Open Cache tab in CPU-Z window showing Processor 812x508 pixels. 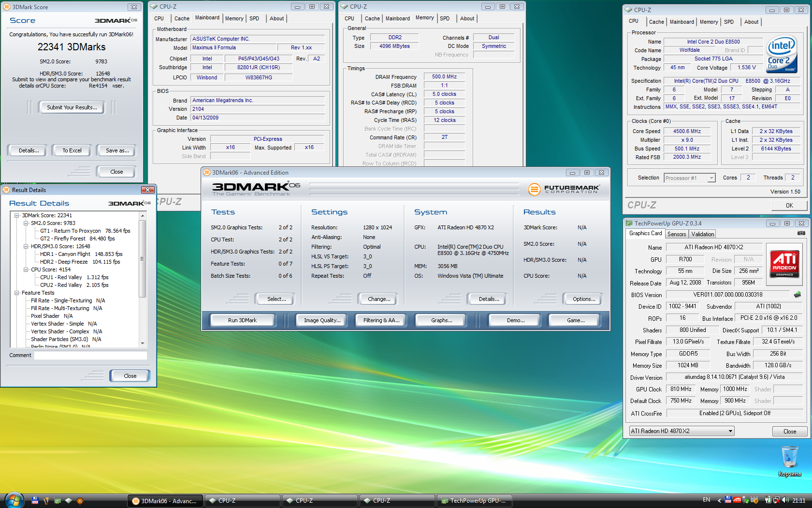pos(656,22)
